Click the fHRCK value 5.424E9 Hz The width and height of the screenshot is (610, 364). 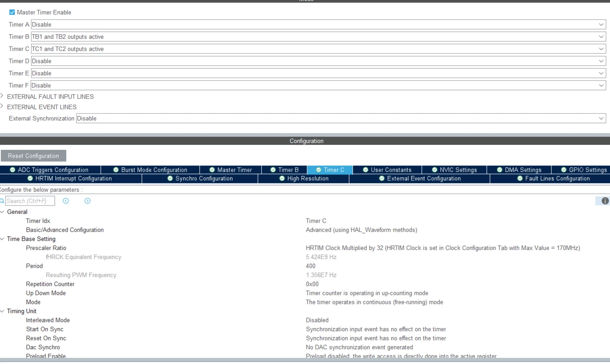321,257
